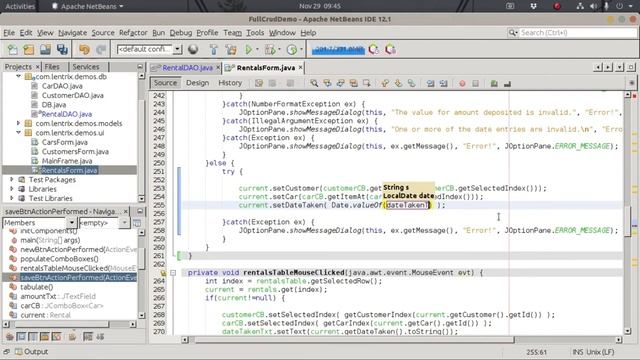Open dropdown arrow beside Profile Project icon

(x=301, y=49)
